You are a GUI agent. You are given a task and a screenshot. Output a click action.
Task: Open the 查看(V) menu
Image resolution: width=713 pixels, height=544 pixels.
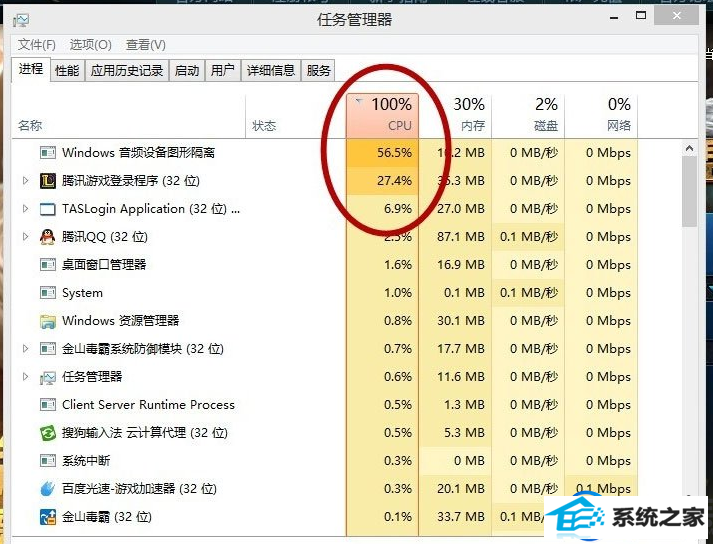pyautogui.click(x=146, y=45)
